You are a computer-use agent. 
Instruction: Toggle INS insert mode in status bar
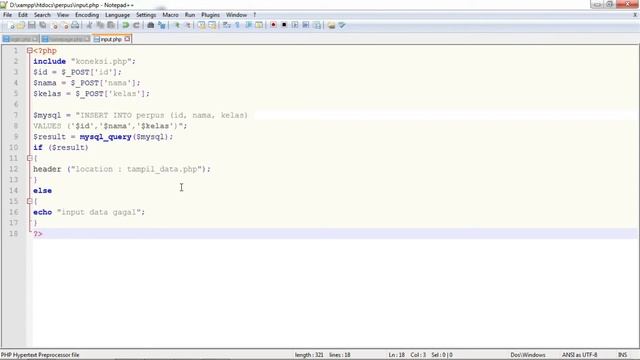(622, 355)
